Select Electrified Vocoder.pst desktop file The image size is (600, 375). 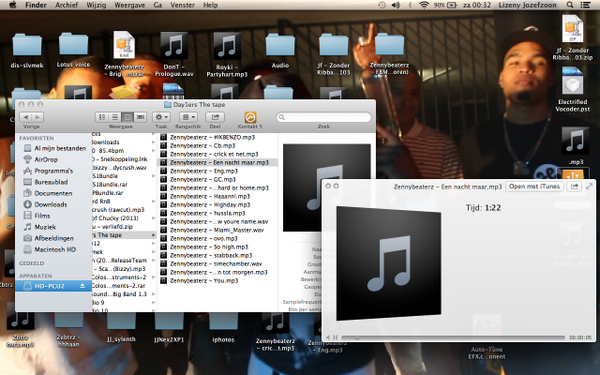coord(573,90)
